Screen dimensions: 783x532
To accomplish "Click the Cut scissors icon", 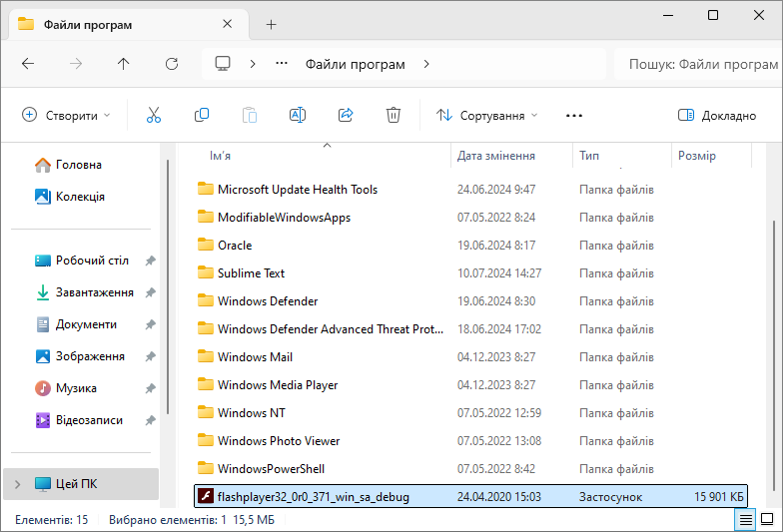I will 154,116.
